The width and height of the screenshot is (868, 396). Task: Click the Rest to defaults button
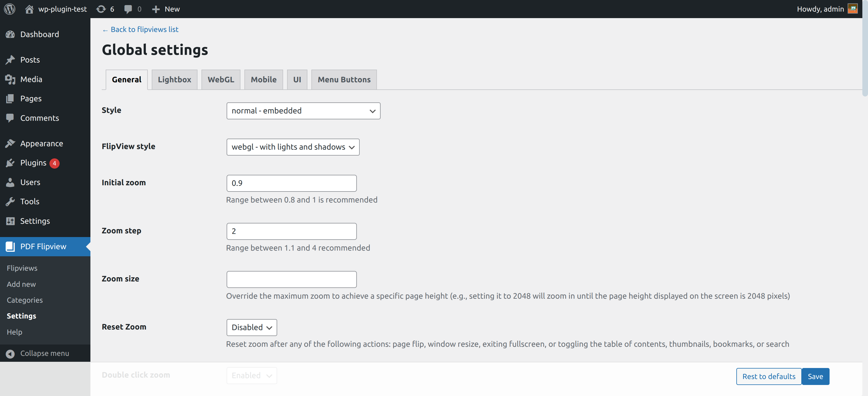point(769,376)
